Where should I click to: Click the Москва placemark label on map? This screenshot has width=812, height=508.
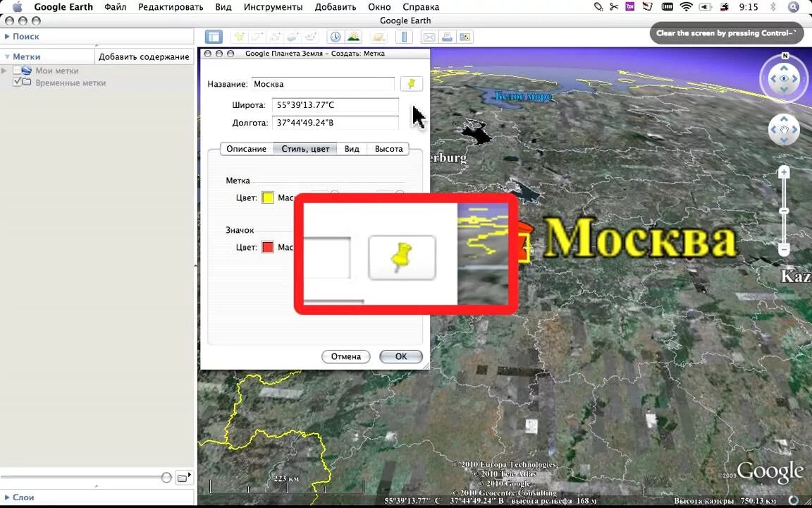[x=640, y=238]
